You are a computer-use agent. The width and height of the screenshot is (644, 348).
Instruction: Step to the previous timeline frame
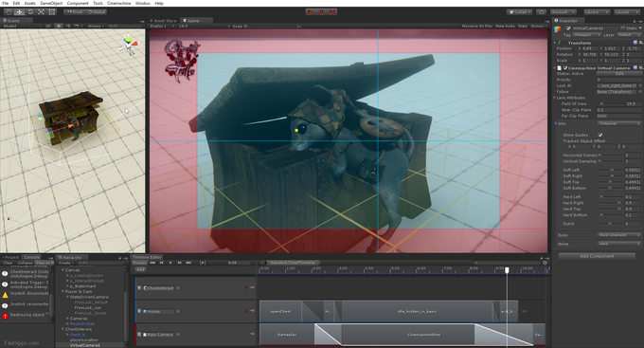click(x=161, y=263)
